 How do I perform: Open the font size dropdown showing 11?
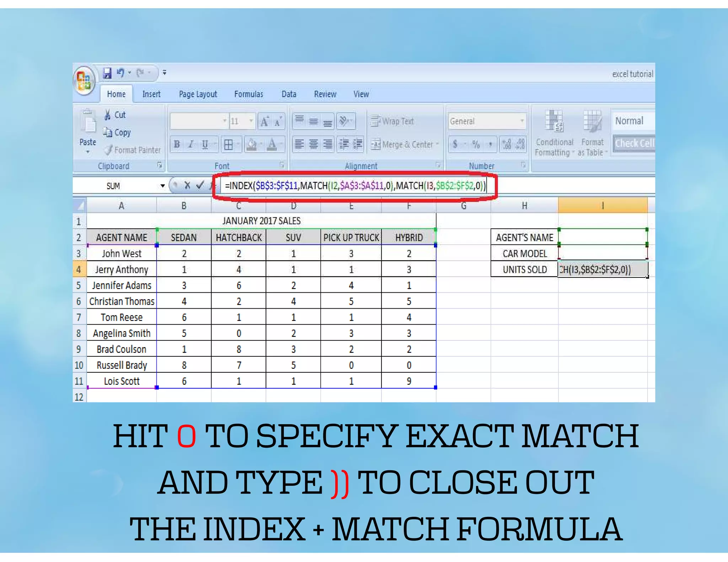click(x=251, y=121)
